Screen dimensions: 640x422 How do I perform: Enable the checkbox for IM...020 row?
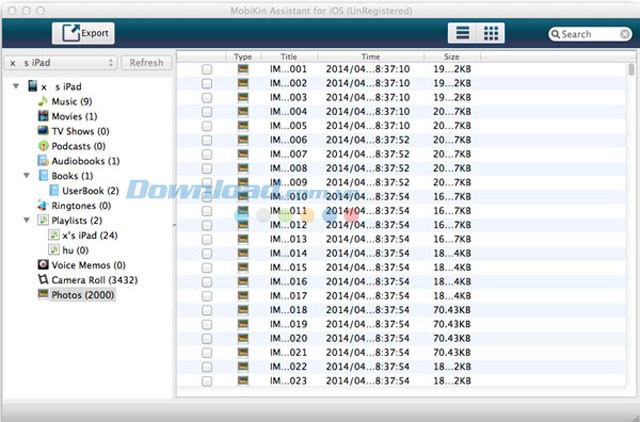click(207, 338)
